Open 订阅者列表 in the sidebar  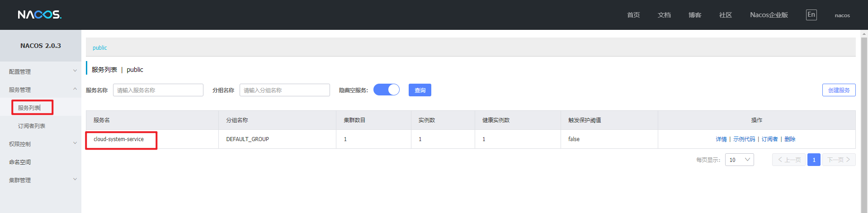(32, 126)
